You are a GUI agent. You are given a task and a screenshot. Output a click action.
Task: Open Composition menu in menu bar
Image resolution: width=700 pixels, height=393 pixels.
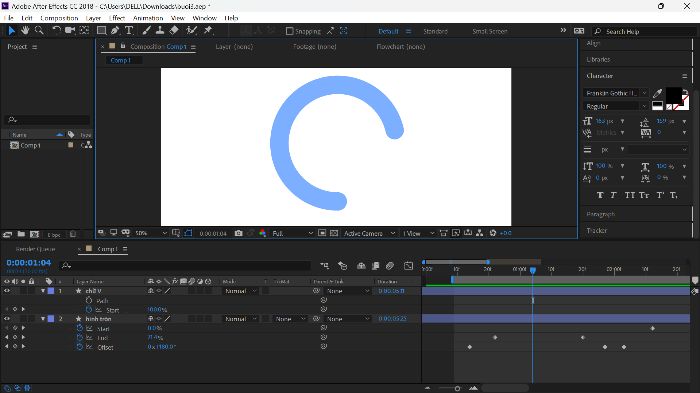pyautogui.click(x=59, y=18)
